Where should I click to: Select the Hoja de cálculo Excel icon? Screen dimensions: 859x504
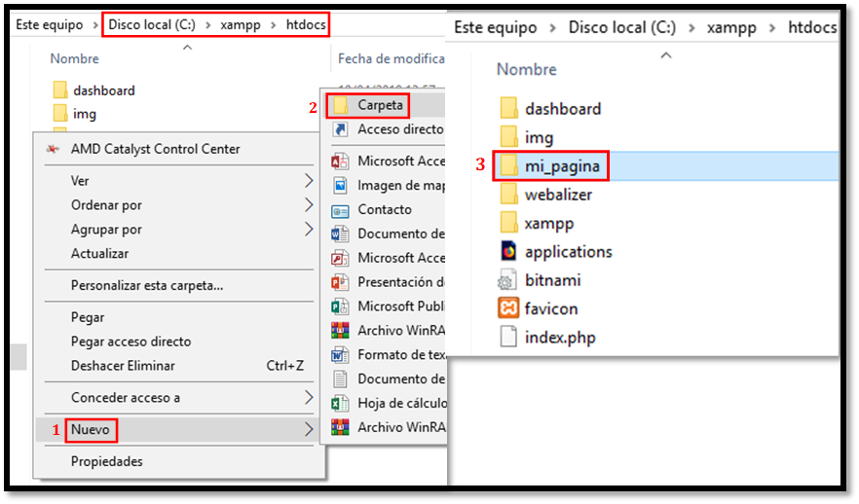pos(340,403)
